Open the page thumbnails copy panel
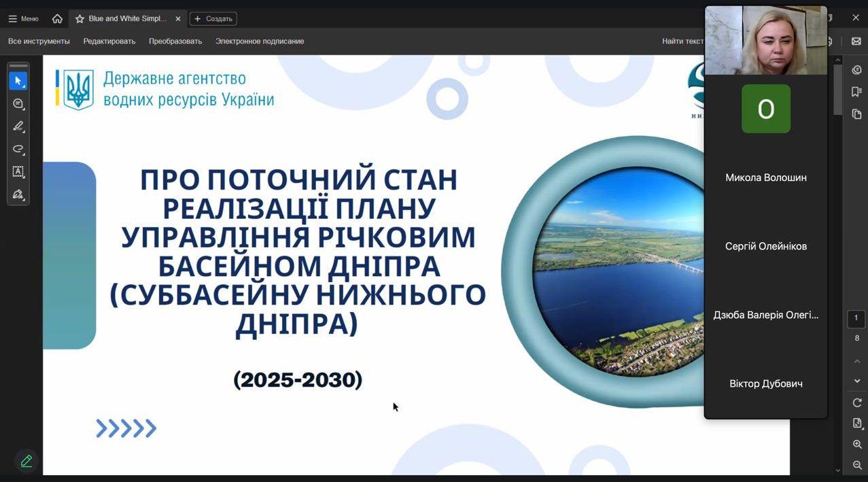The height and width of the screenshot is (482, 868). coord(857,114)
